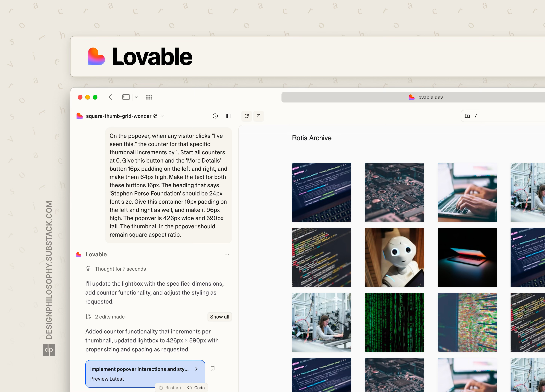545x392 pixels.
Task: Expand Implement popover interactions card chevron
Action: (197, 369)
